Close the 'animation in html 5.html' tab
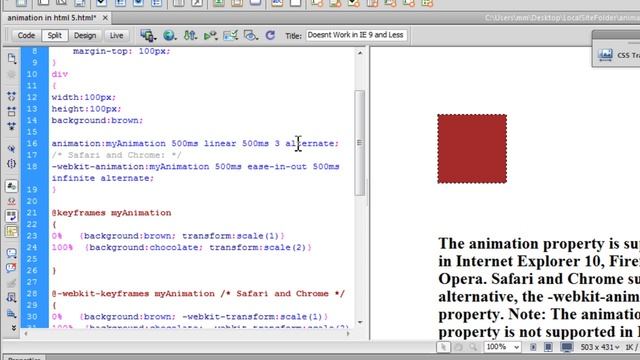Image resolution: width=640 pixels, height=360 pixels. click(105, 18)
